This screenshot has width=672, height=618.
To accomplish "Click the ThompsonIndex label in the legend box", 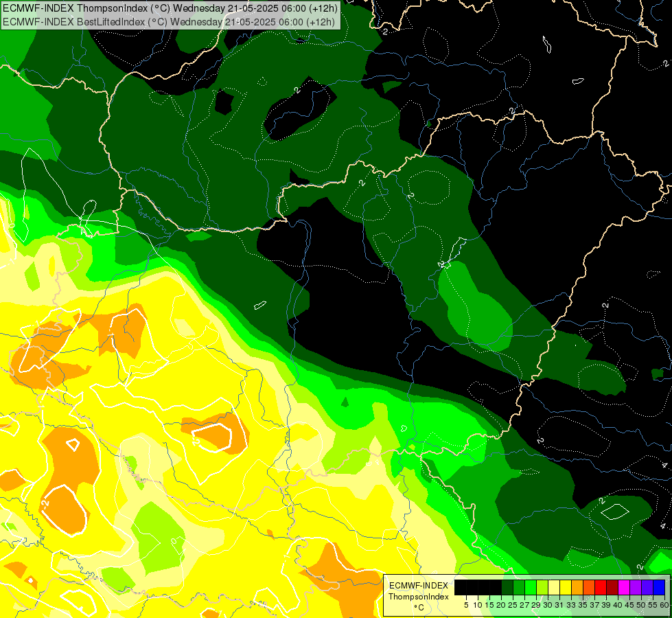I will 419,597.
